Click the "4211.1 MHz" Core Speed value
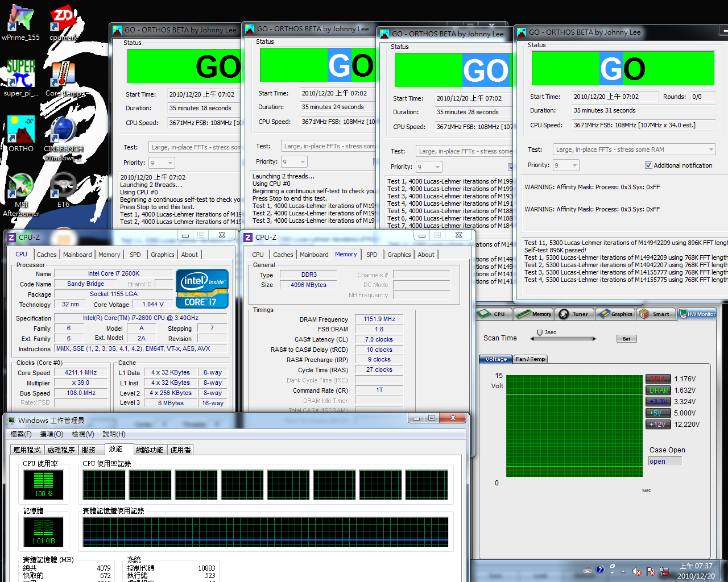This screenshot has height=582, width=728. (81, 372)
